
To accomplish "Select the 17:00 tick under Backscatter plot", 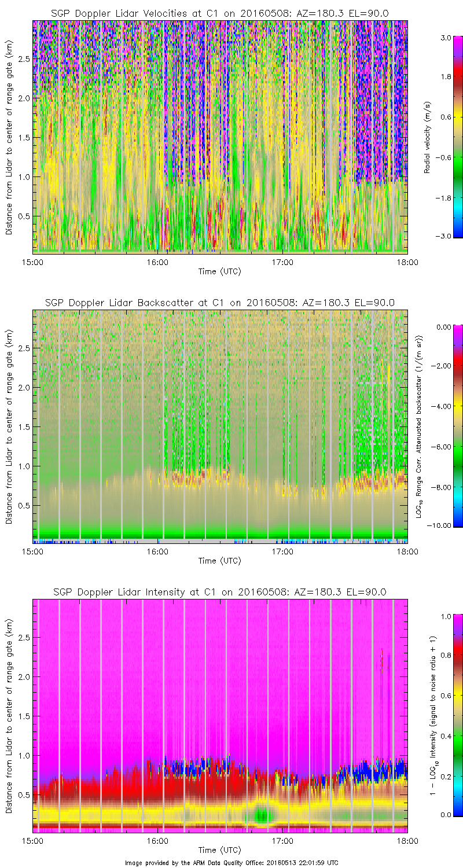I will pyautogui.click(x=282, y=551).
